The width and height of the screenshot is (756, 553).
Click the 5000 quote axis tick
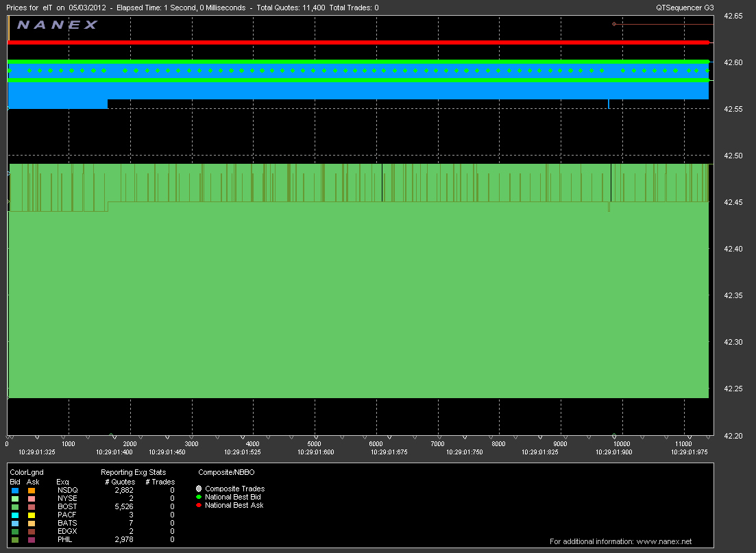315,444
